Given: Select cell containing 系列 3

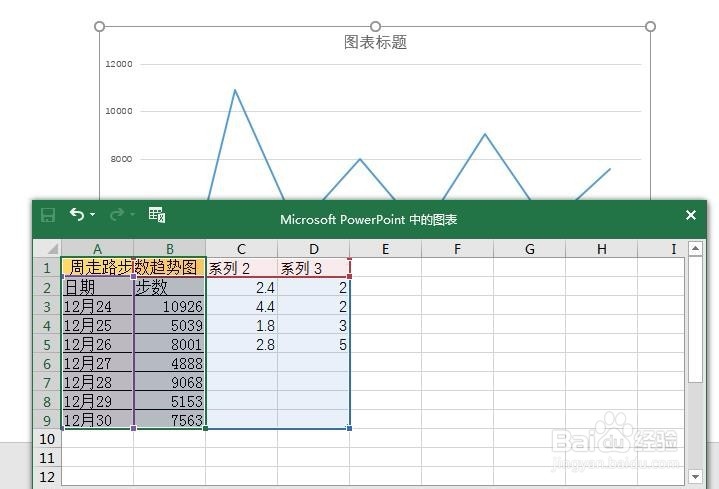Looking at the screenshot, I should tap(314, 268).
